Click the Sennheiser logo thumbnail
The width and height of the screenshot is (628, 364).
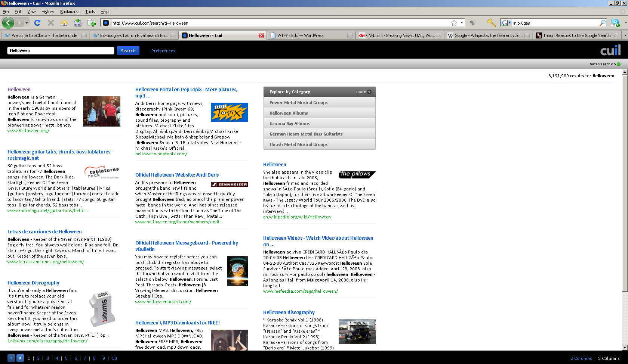coord(230,184)
